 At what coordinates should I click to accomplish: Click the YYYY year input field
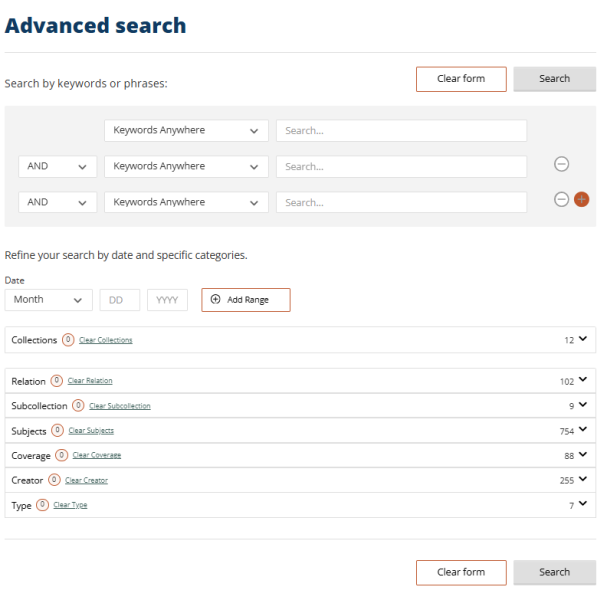pyautogui.click(x=167, y=300)
